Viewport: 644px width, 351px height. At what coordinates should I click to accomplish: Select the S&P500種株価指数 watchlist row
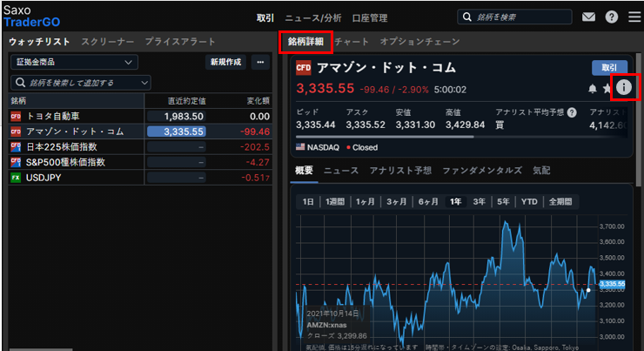point(140,162)
